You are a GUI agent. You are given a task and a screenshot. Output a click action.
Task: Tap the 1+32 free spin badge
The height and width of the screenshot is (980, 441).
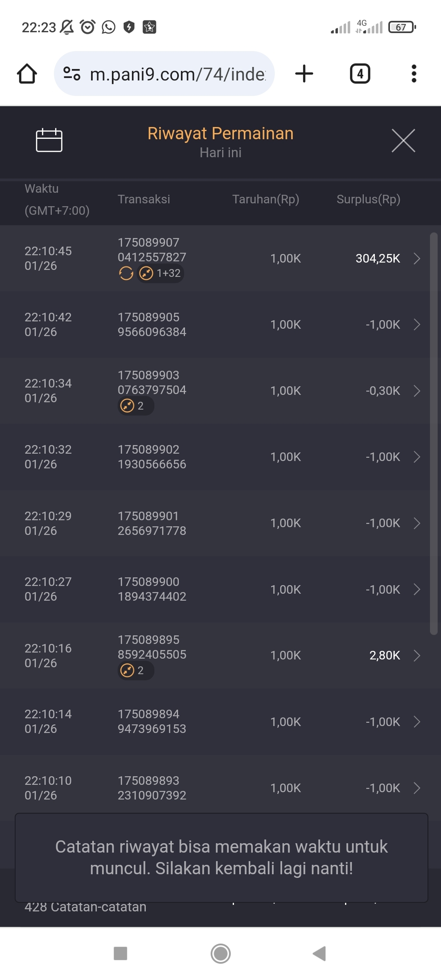coord(160,273)
